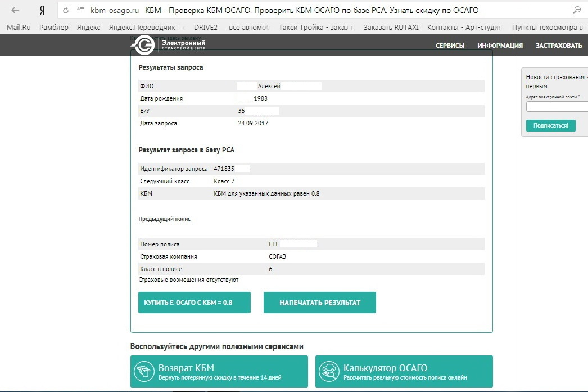Select the СОГАЗ insurance company value

pyautogui.click(x=278, y=256)
